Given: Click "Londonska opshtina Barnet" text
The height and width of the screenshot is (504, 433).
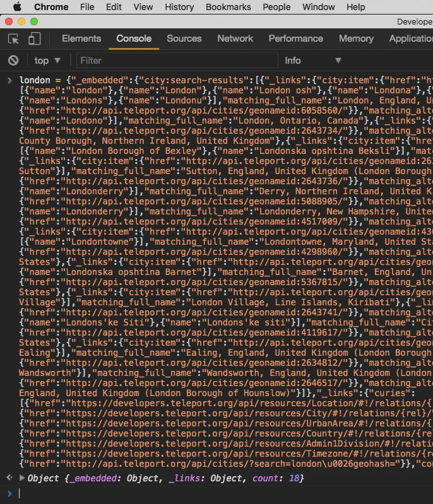Looking at the screenshot, I should point(131,272).
